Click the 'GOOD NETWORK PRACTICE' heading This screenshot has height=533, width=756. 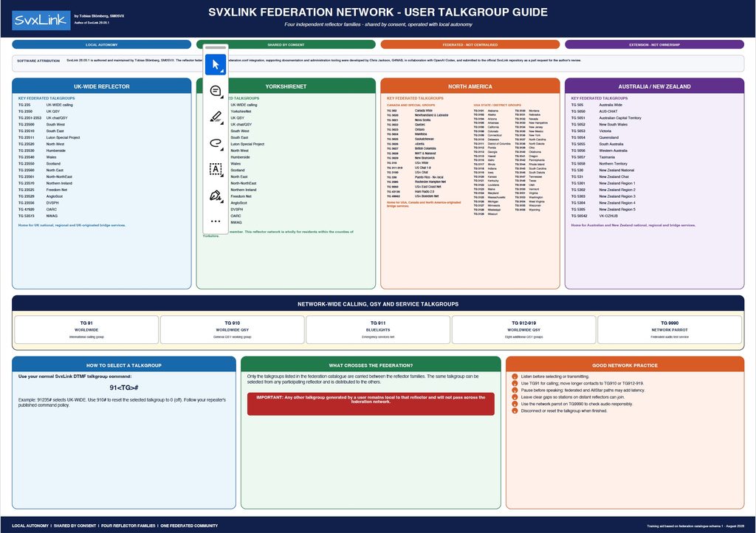click(625, 365)
